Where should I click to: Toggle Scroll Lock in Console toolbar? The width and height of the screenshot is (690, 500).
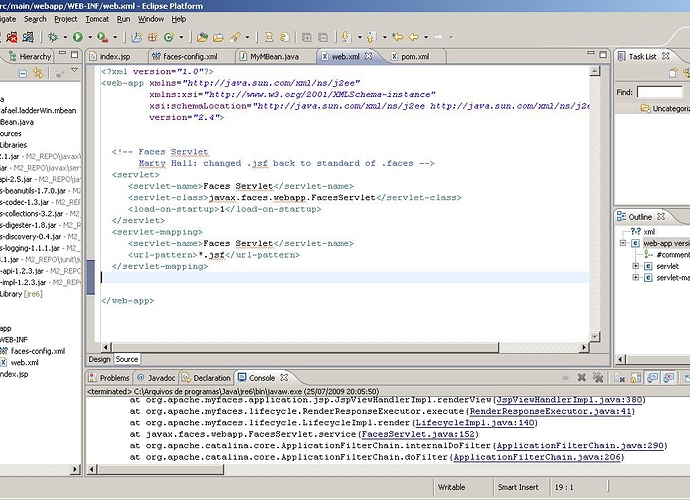pyautogui.click(x=635, y=378)
